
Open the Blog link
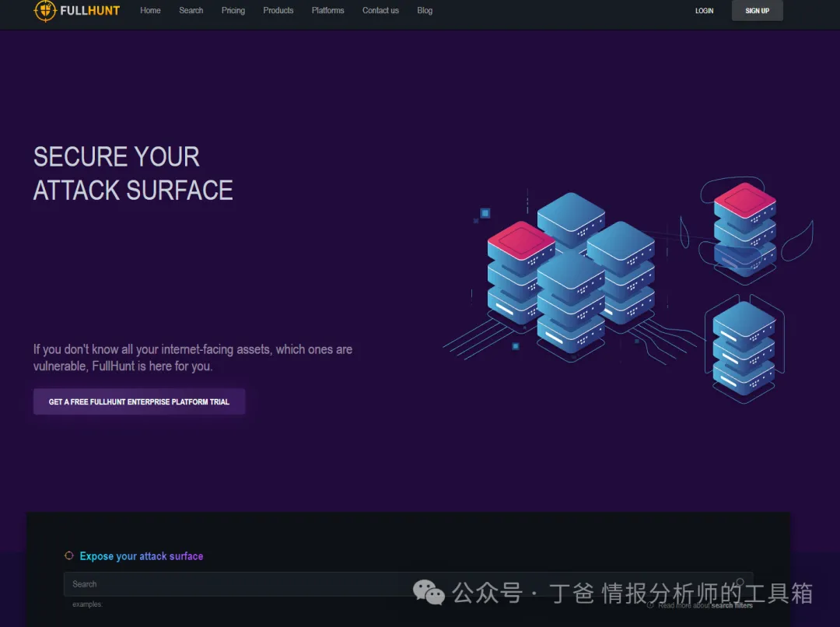pyautogui.click(x=425, y=10)
